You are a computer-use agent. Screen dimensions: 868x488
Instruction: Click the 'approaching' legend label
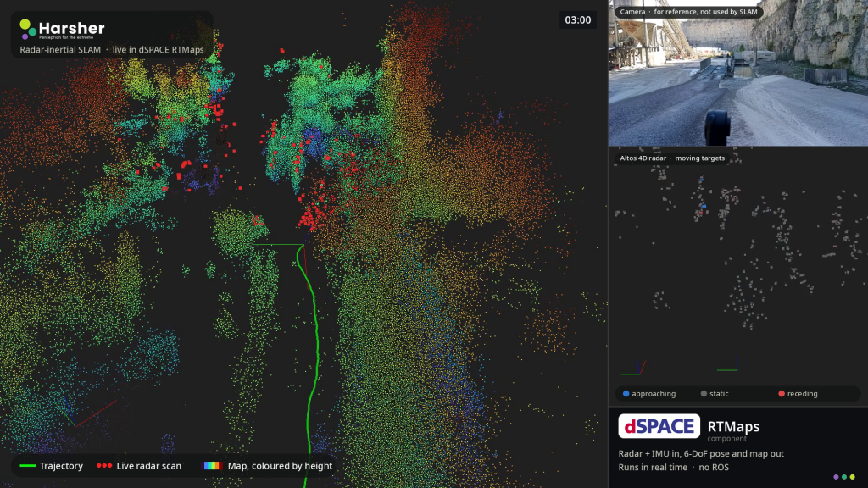click(654, 394)
